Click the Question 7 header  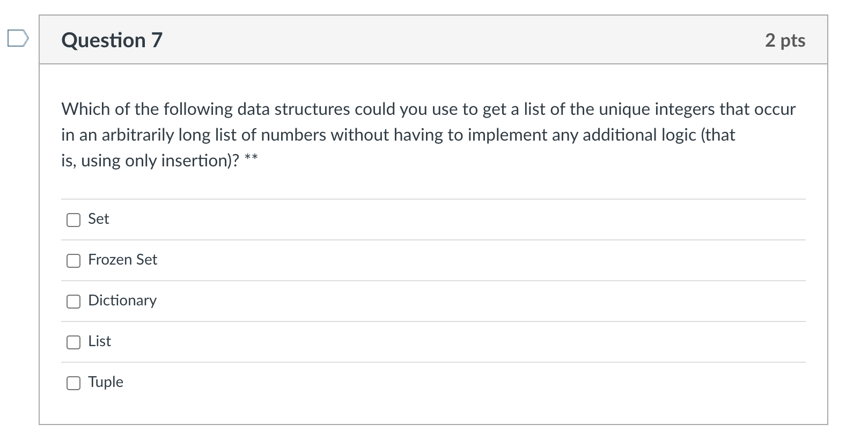coord(112,39)
